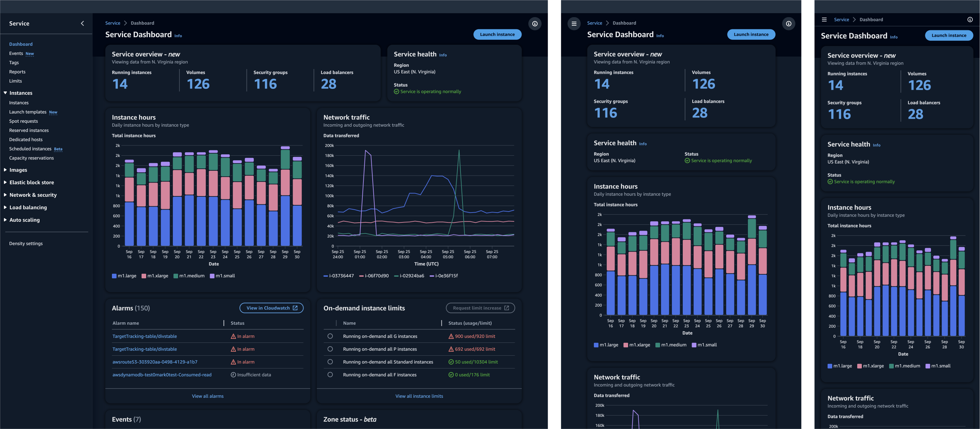Collapse the Instances navigation section
This screenshot has width=980, height=429.
point(5,93)
